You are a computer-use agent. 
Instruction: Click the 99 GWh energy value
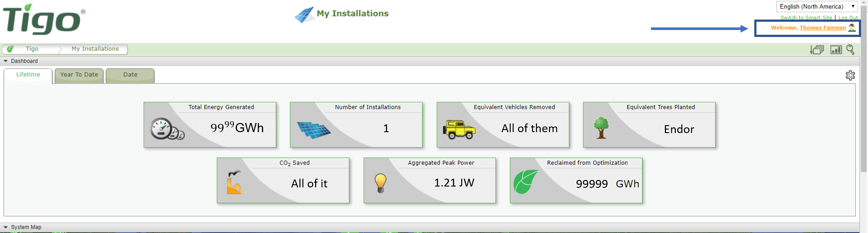237,127
